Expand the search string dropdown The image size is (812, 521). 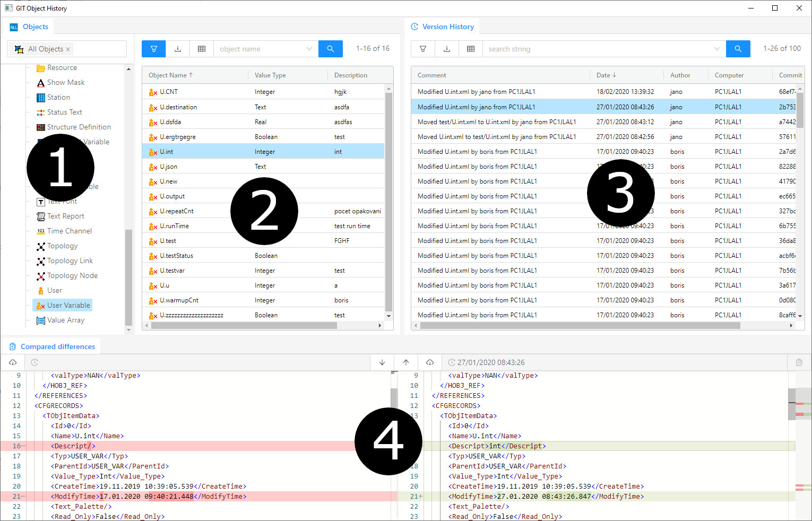pos(716,49)
